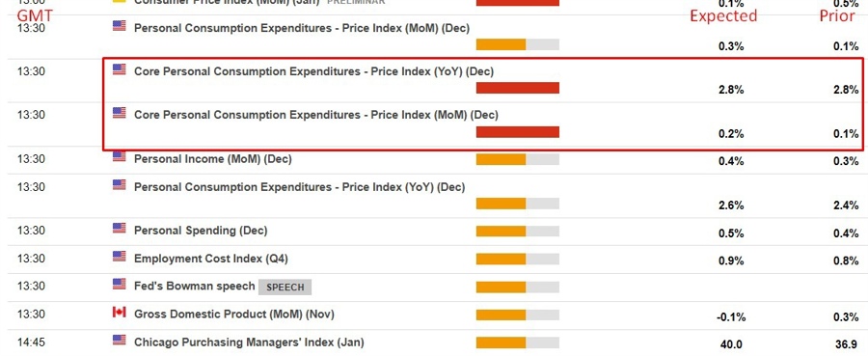Open Core Personal Consumption Expenditures YoY event
This screenshot has width=868, height=356.
coord(313,71)
